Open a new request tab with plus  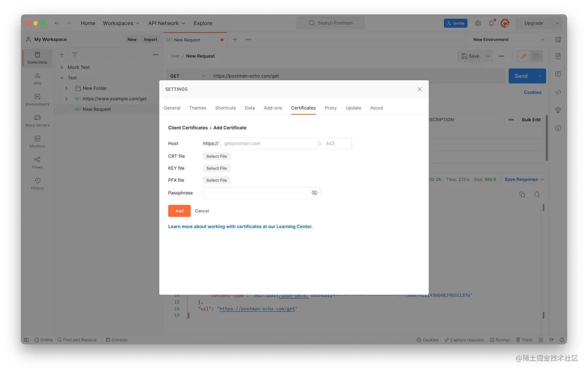pyautogui.click(x=235, y=40)
